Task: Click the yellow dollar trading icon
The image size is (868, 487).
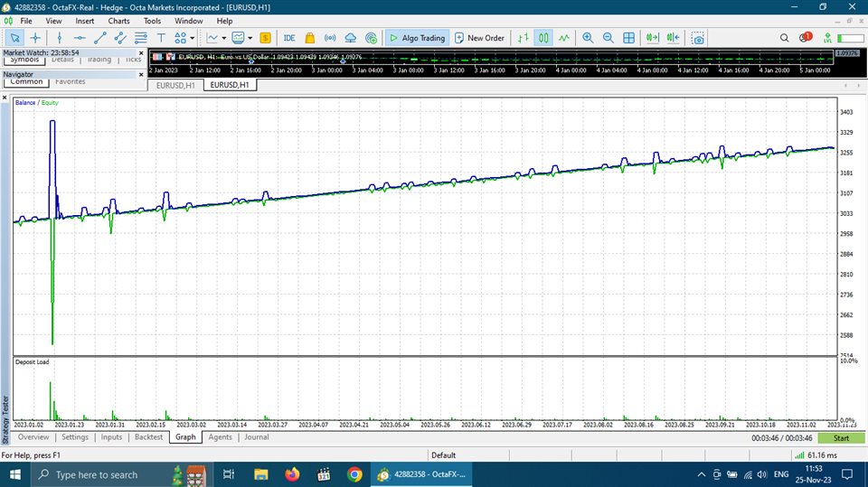Action: (x=265, y=38)
